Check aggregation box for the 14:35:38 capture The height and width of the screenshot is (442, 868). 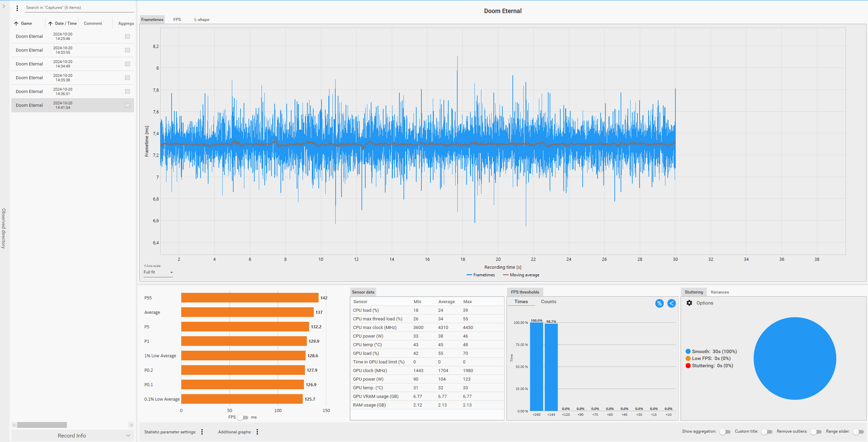[127, 78]
